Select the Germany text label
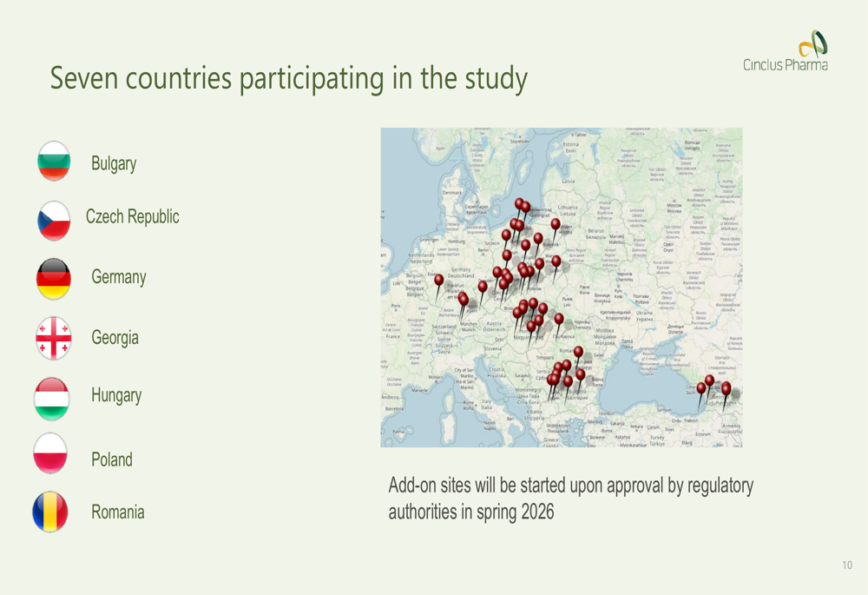The height and width of the screenshot is (595, 868). click(x=119, y=277)
